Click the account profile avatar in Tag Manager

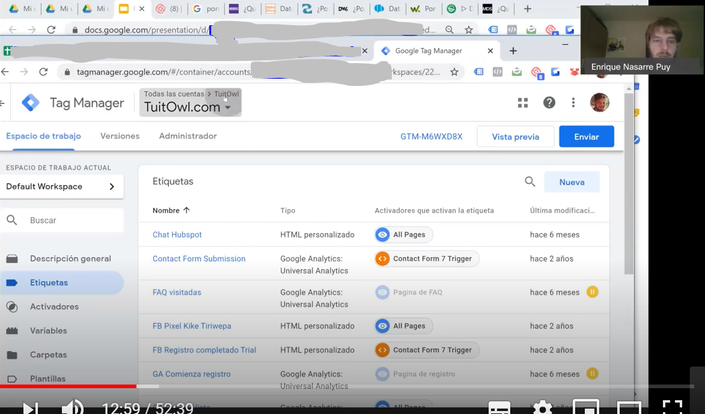[599, 103]
